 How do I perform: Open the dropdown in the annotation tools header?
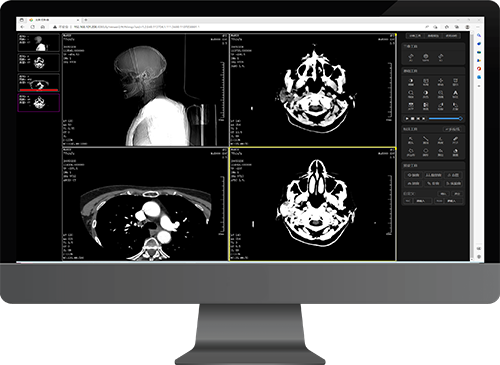point(452,129)
